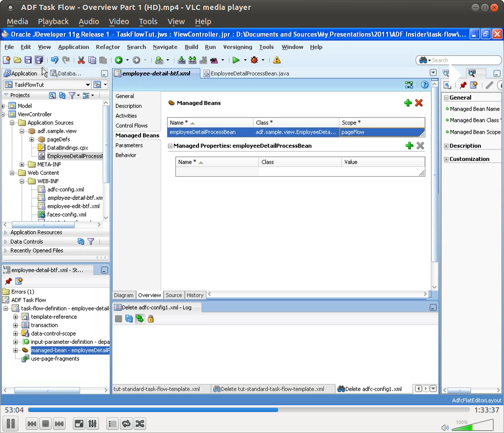504x433 pixels.
Task: Click the Managed Bean Scope link
Action: [474, 132]
